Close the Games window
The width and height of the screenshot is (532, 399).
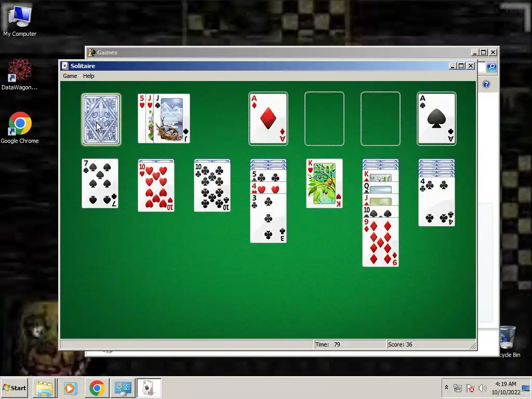(x=493, y=52)
